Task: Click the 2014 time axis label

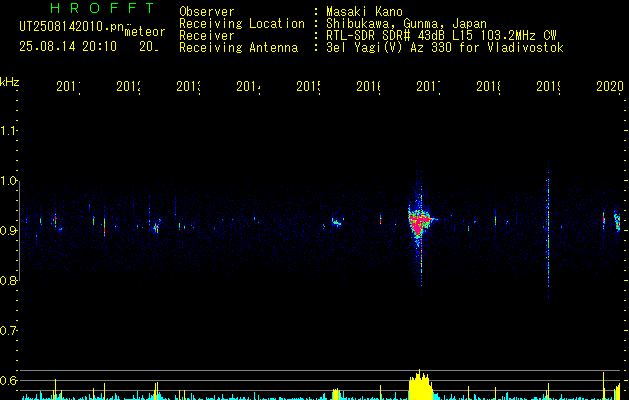Action: pyautogui.click(x=248, y=86)
